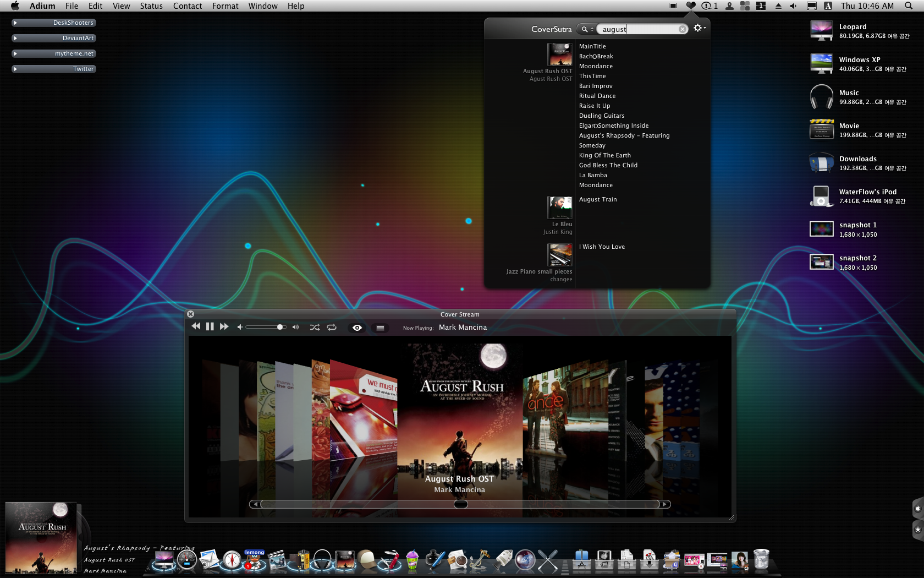Click the previous track button in Cover Stream

[x=196, y=326]
